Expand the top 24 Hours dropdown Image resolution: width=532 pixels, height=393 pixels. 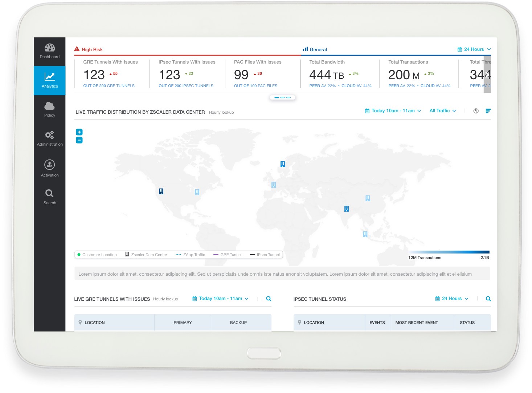pos(474,49)
